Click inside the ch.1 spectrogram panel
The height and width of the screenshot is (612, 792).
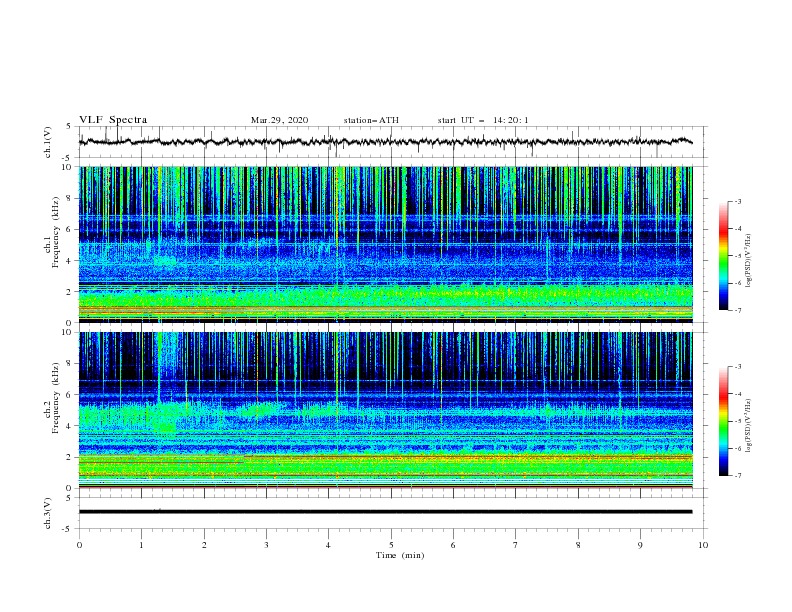(x=385, y=244)
